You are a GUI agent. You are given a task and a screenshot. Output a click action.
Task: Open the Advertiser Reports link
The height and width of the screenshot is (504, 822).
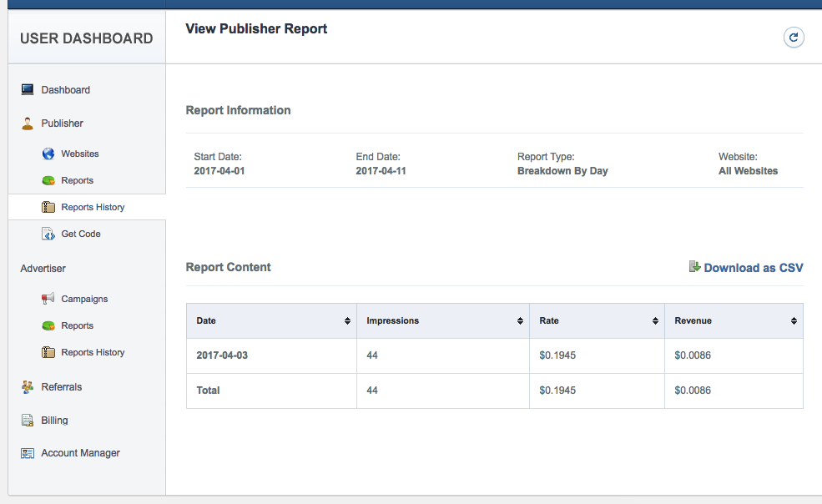pos(77,326)
